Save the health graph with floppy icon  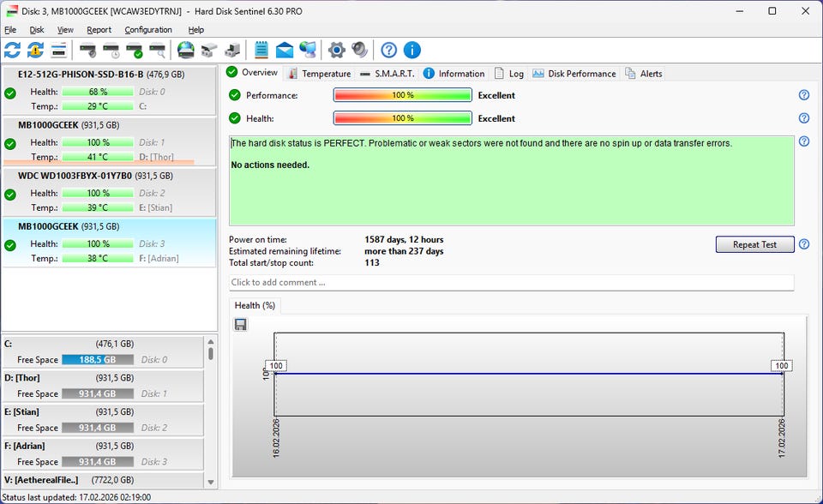[x=240, y=324]
